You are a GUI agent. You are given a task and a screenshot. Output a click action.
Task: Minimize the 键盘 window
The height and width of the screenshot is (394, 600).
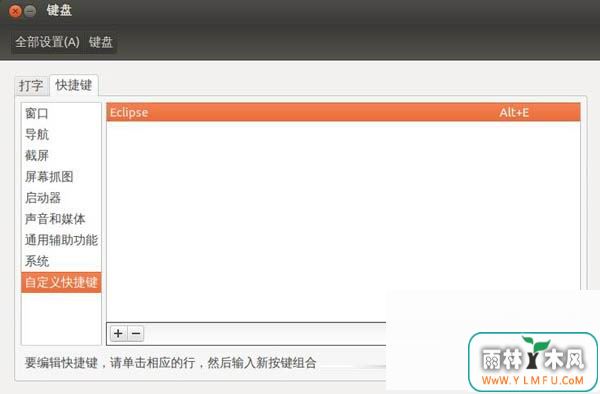[x=30, y=11]
